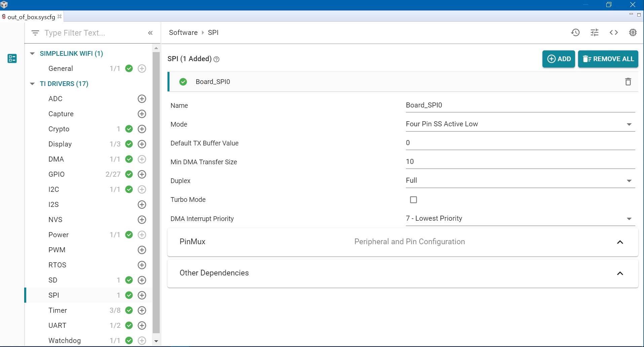Click SPI in the breadcrumb
The height and width of the screenshot is (347, 644).
point(213,33)
